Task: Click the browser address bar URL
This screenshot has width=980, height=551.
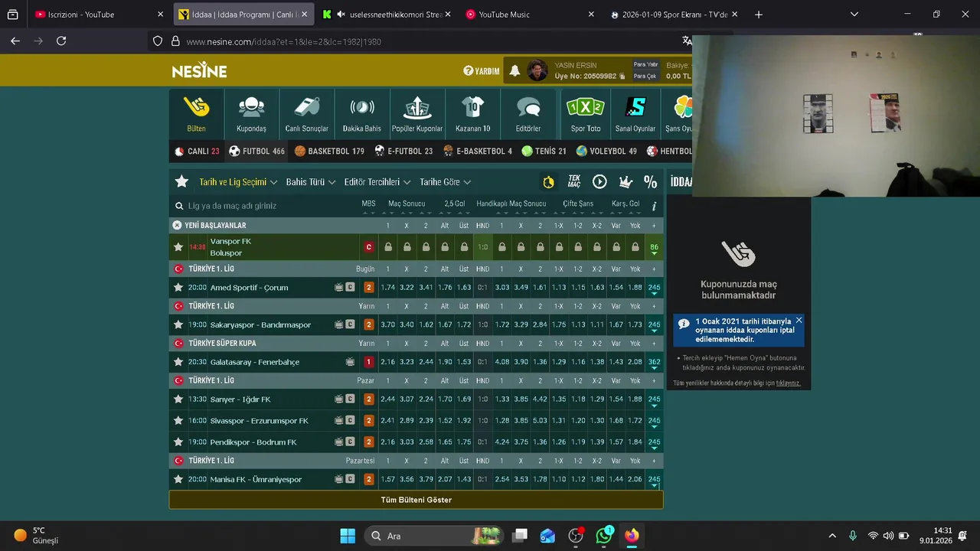Action: pos(283,41)
